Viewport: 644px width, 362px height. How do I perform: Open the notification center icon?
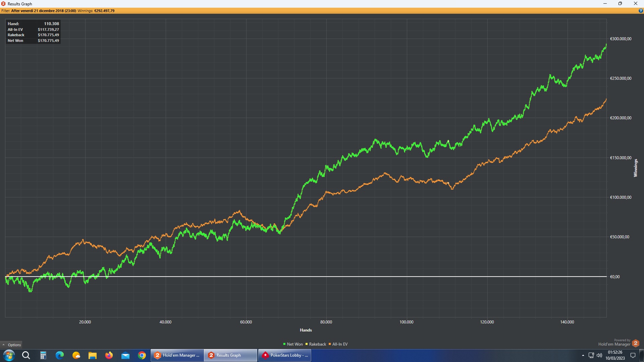pyautogui.click(x=633, y=355)
